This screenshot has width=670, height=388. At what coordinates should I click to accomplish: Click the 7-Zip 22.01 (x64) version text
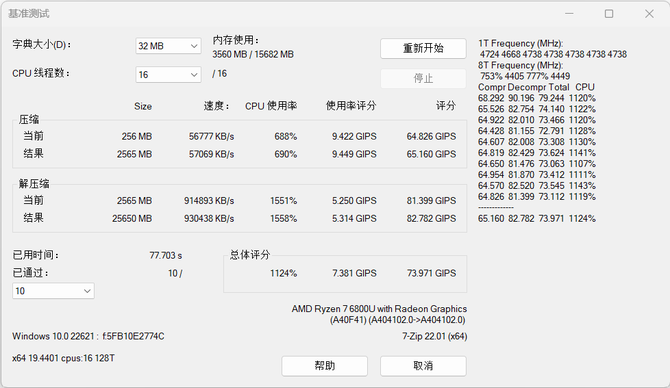434,336
